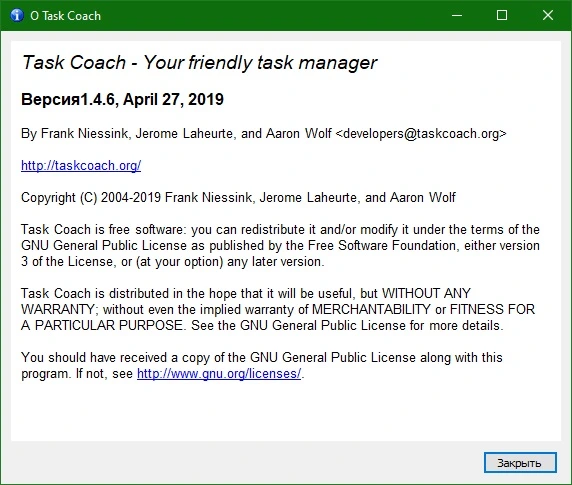Select the Версия1.4.6 version line
The image size is (572, 485).
[122, 100]
